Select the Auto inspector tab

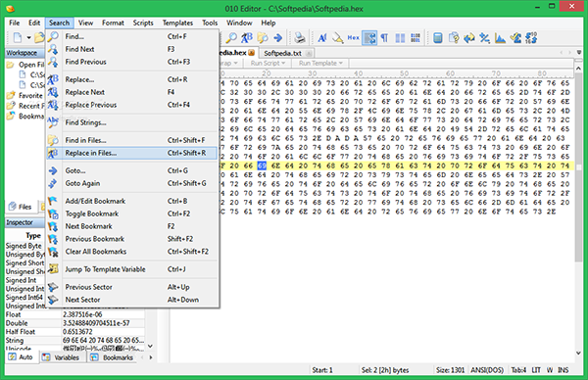[x=21, y=357]
